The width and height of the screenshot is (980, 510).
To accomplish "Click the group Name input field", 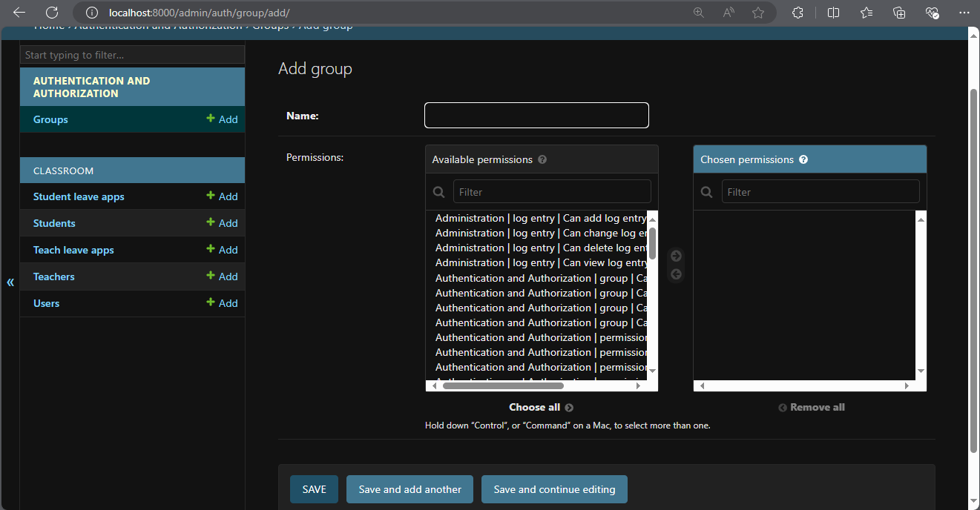I will pyautogui.click(x=536, y=116).
